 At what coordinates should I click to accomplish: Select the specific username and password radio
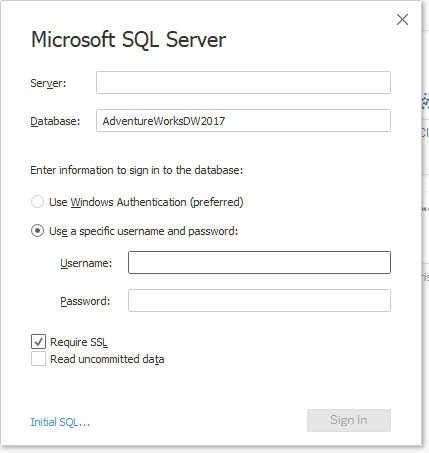coord(37,231)
